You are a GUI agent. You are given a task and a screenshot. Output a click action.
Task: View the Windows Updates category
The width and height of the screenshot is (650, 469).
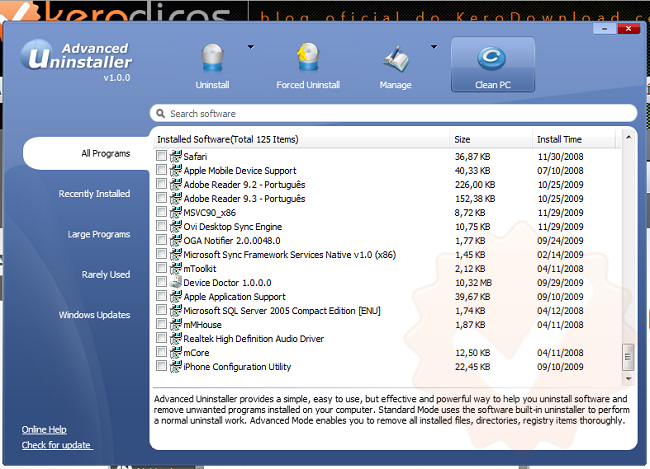coord(94,315)
